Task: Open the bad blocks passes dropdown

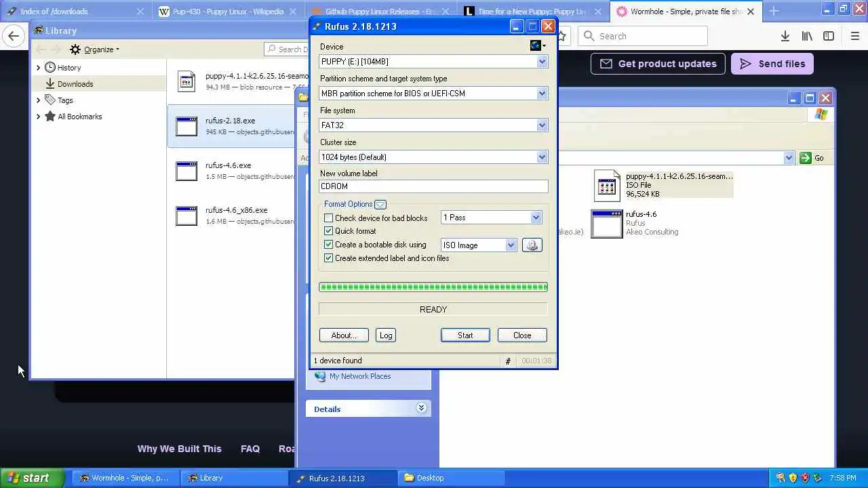Action: 536,218
